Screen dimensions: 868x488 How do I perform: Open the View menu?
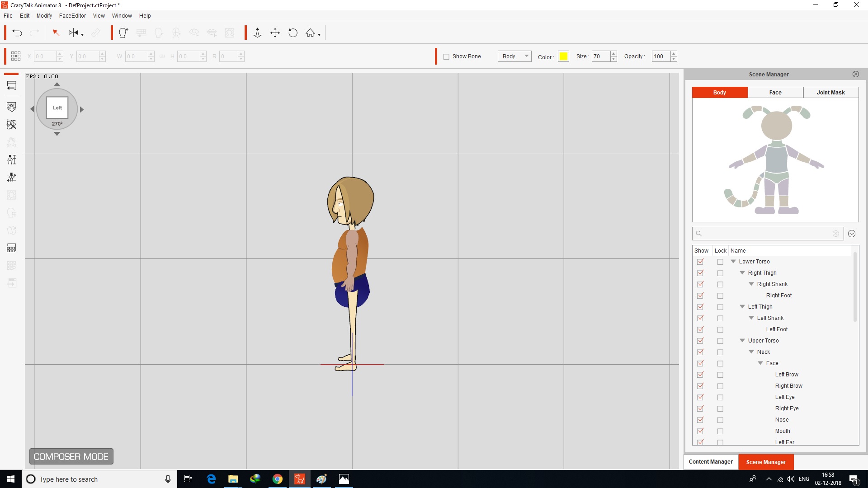tap(99, 15)
